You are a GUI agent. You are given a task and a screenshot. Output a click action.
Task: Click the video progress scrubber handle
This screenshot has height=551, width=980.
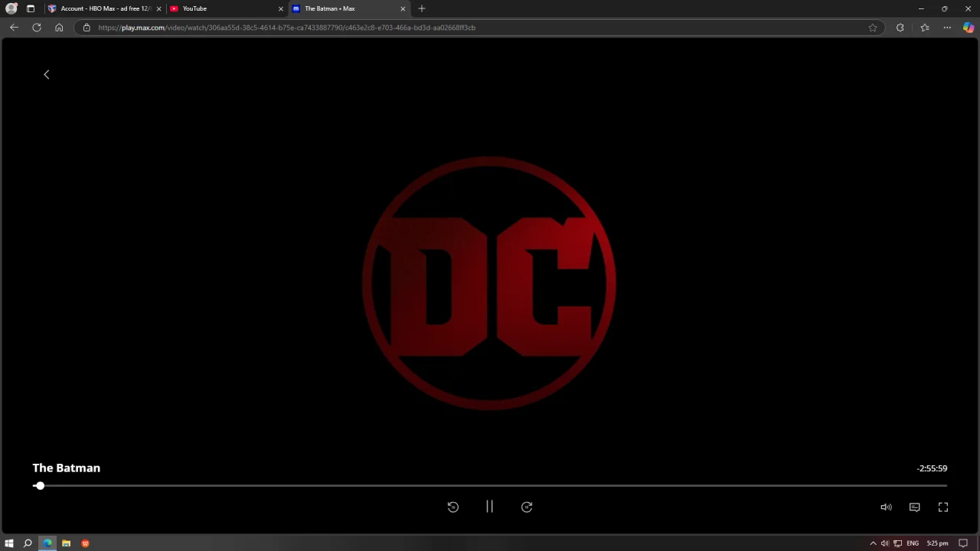pyautogui.click(x=39, y=486)
